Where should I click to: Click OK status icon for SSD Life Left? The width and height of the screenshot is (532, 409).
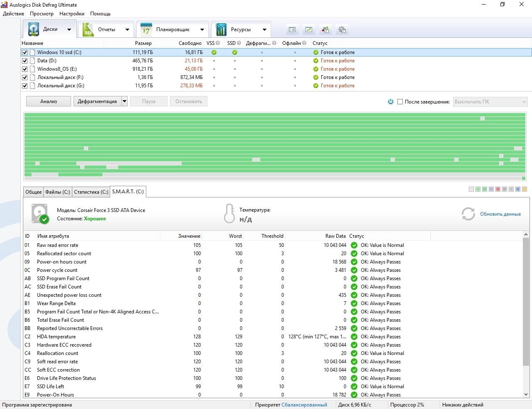tap(354, 387)
